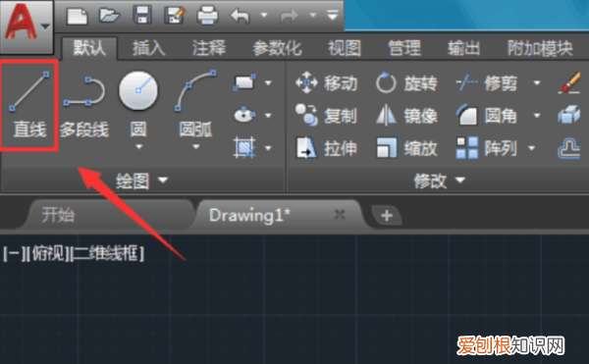
Task: Expand the 圆弧 arc options arrow
Action: coord(195,147)
